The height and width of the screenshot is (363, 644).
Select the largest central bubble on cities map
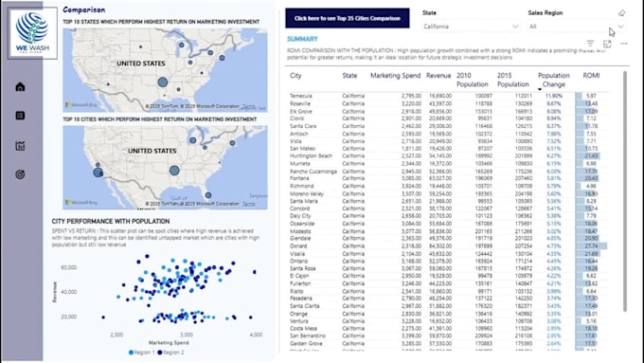(174, 171)
